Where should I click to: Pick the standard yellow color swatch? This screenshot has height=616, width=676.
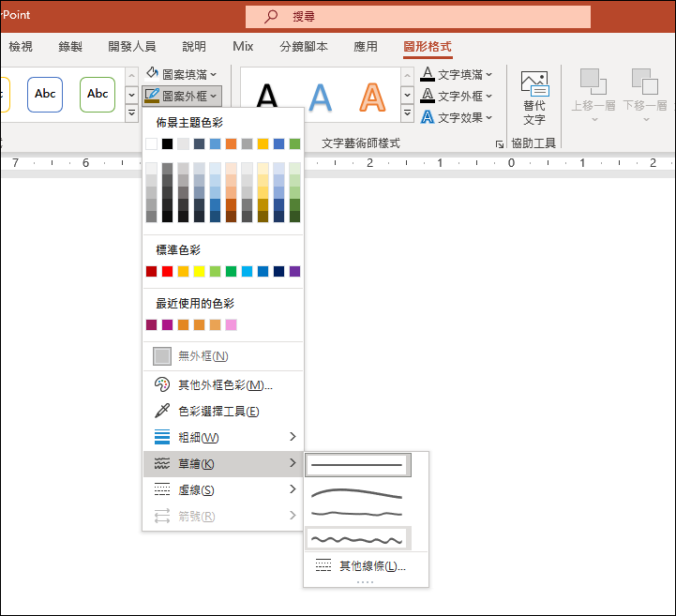[x=199, y=272]
